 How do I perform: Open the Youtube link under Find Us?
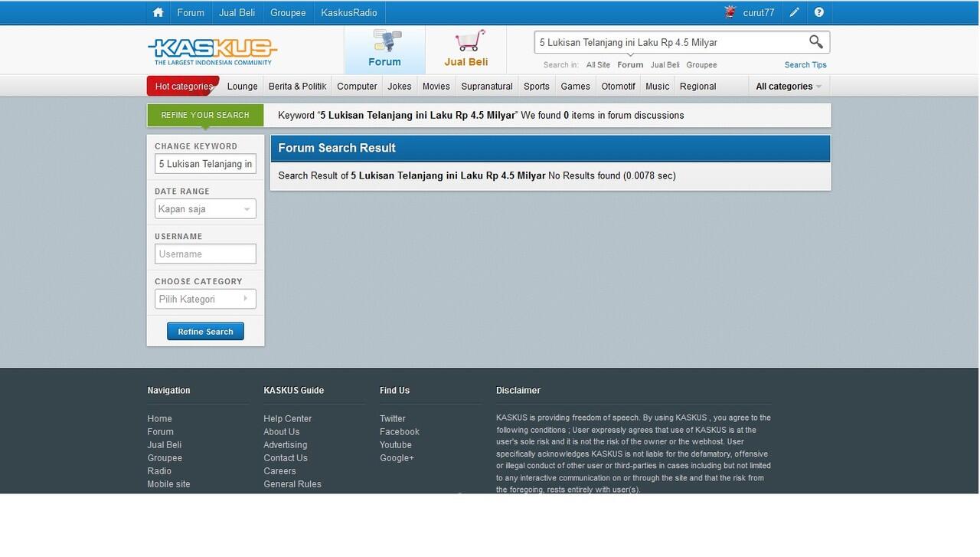(396, 445)
